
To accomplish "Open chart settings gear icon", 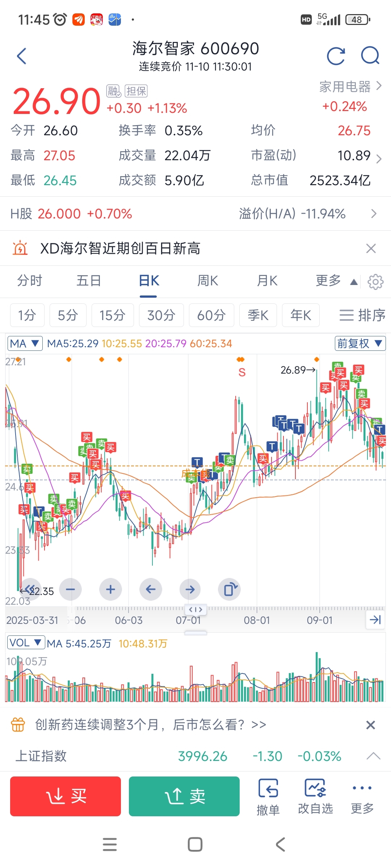I will point(375,282).
